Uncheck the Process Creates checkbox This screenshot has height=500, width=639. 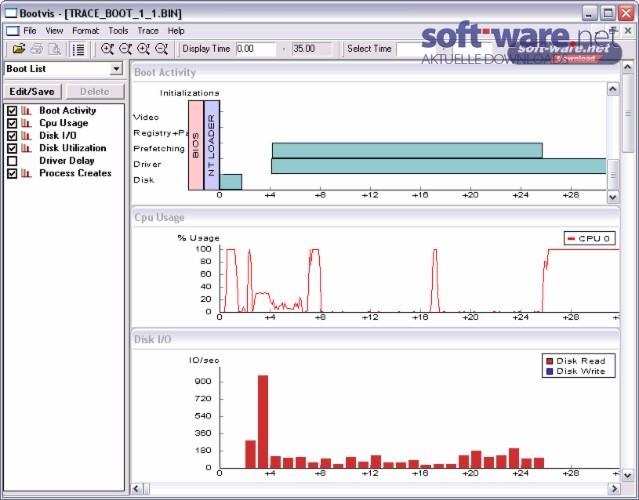point(12,173)
